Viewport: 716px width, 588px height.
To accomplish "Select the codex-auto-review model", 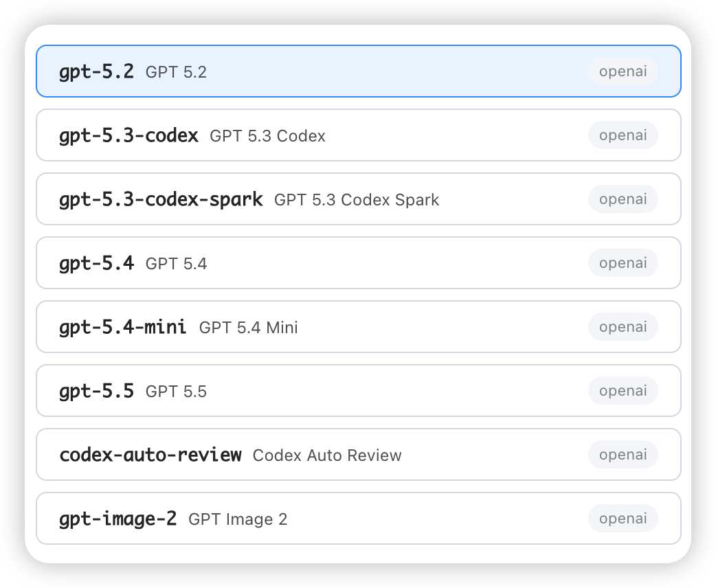I will point(359,455).
